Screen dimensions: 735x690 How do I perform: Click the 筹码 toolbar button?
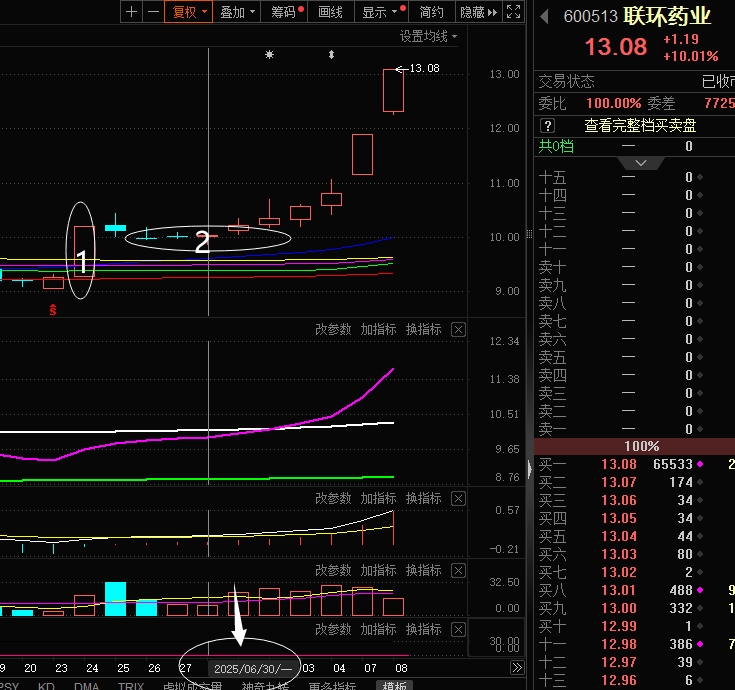(x=286, y=12)
